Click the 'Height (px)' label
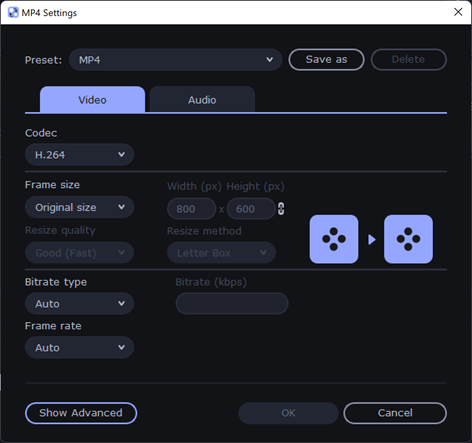 (x=255, y=186)
